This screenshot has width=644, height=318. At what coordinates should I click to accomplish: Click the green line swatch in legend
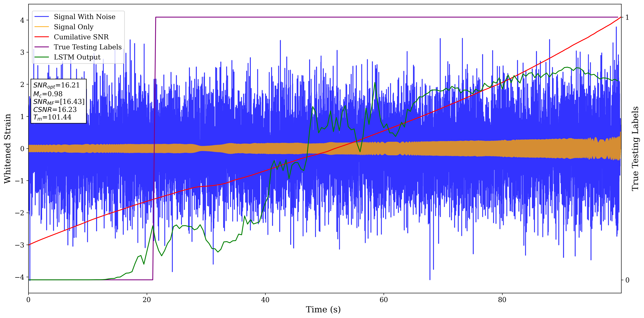tap(42, 57)
